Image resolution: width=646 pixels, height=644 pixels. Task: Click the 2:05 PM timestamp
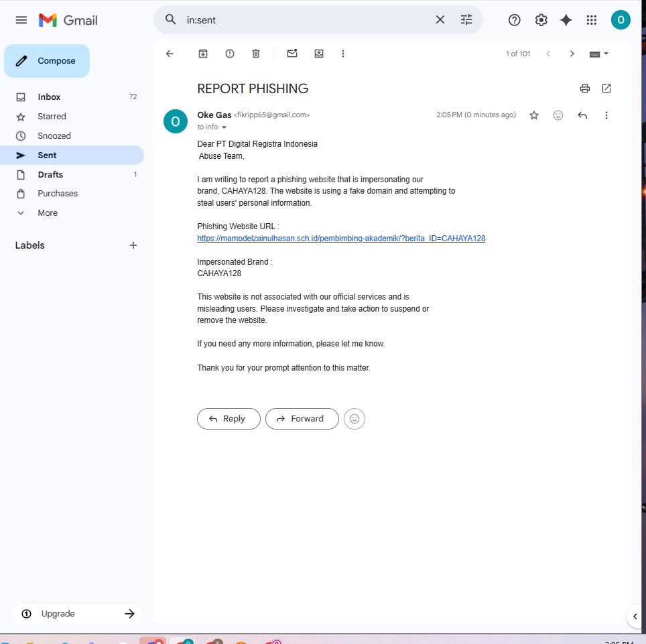pos(476,115)
